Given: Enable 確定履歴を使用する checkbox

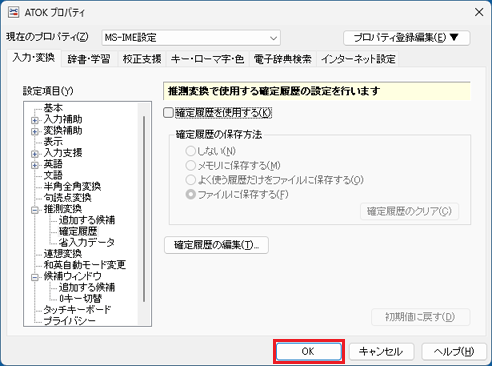Looking at the screenshot, I should [168, 113].
